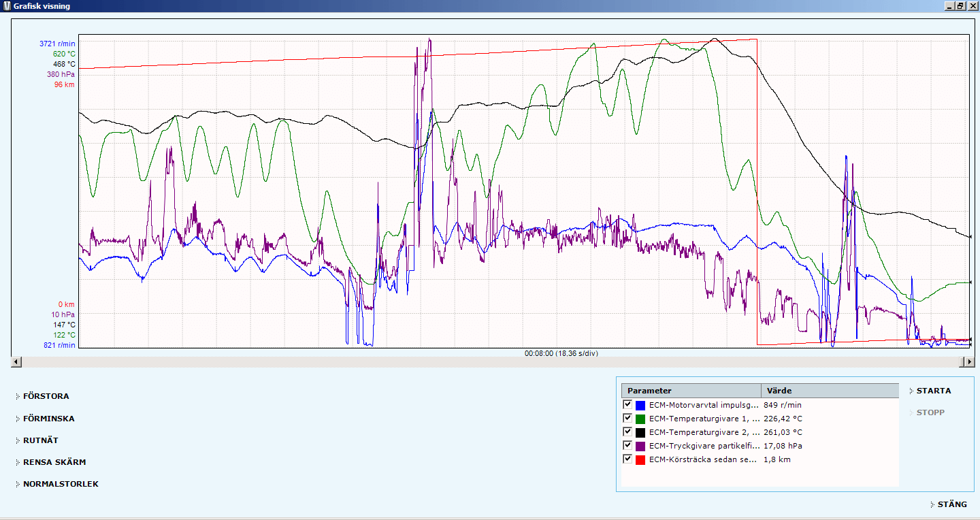Screen dimensions: 980x520
Task: Hide the ECM-Körsträcka trace via its checkbox
Action: [x=627, y=459]
